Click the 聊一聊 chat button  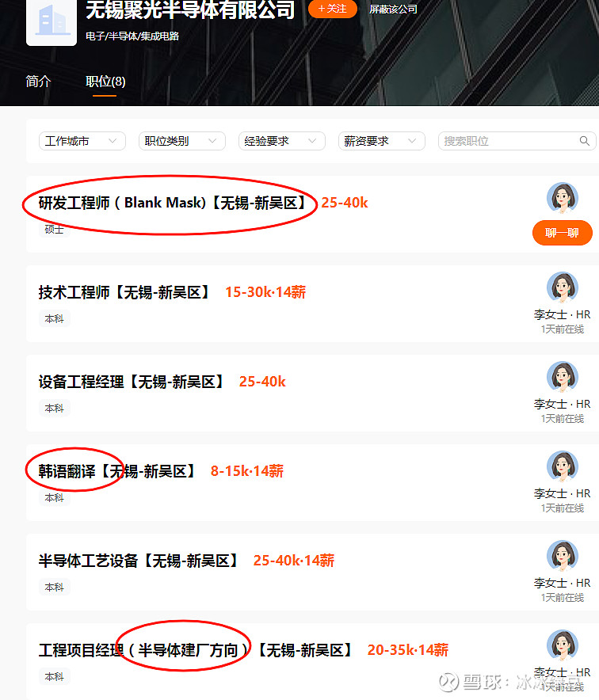pyautogui.click(x=563, y=233)
